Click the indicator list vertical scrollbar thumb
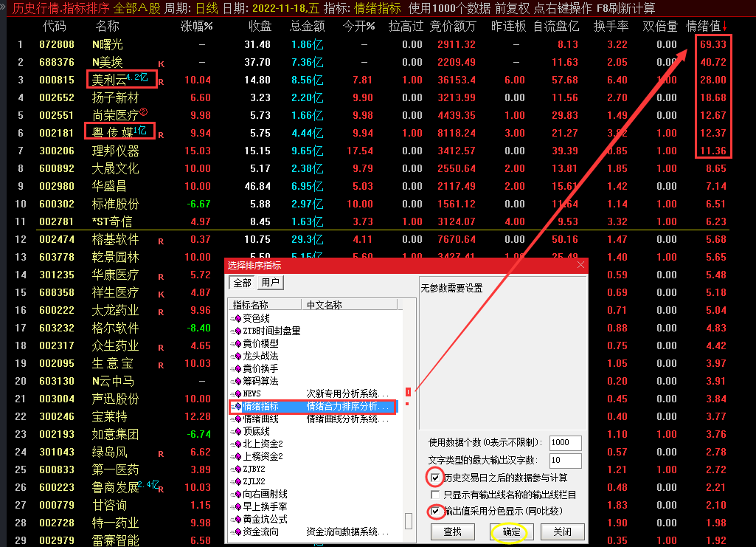Viewport: 756px width, 547px height. tap(409, 521)
